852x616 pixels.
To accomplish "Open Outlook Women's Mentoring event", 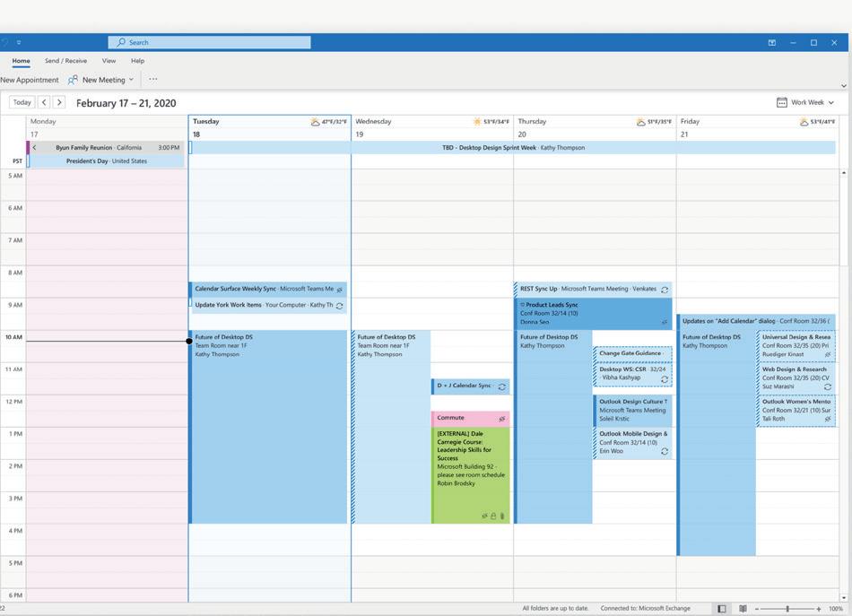I will pos(796,410).
